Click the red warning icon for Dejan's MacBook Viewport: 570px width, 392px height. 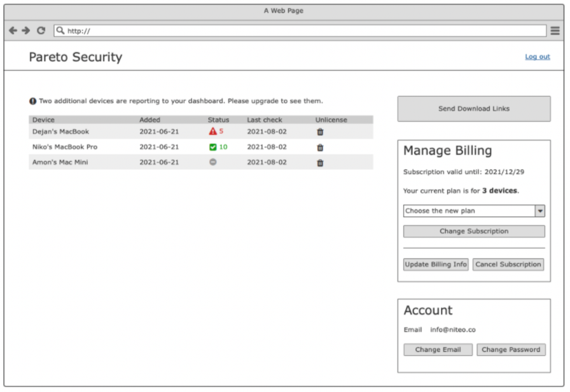point(212,131)
